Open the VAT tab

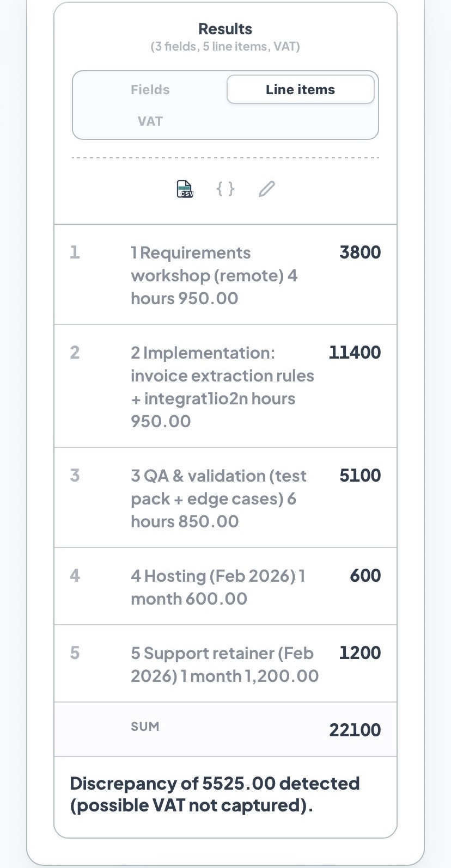click(150, 121)
